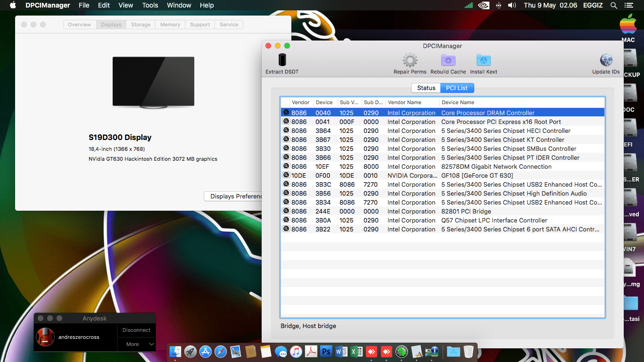Switch to the Storage tab
644x362 pixels.
[x=141, y=25]
